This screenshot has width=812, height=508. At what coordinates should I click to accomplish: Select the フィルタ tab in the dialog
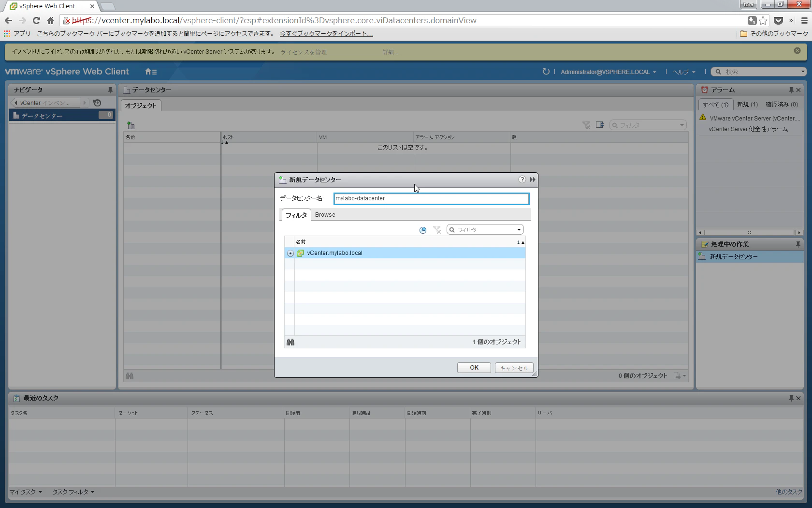pos(296,215)
